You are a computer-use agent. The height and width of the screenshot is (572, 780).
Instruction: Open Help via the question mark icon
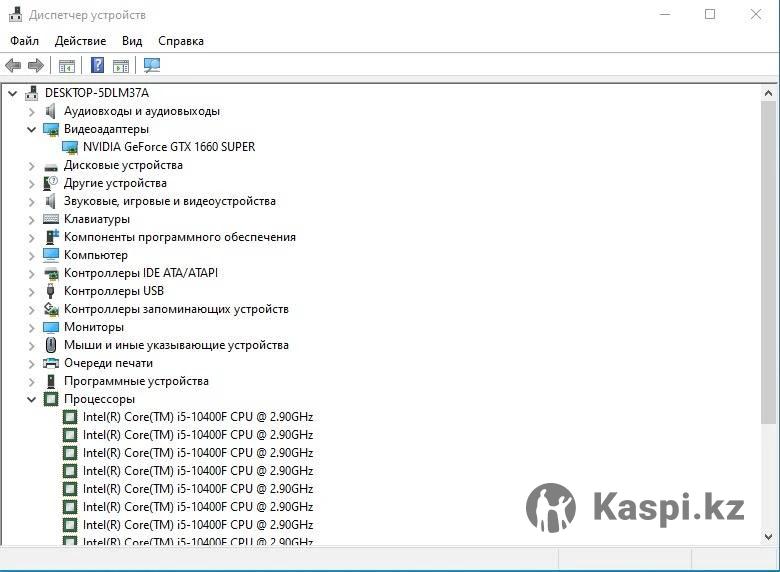pyautogui.click(x=98, y=65)
